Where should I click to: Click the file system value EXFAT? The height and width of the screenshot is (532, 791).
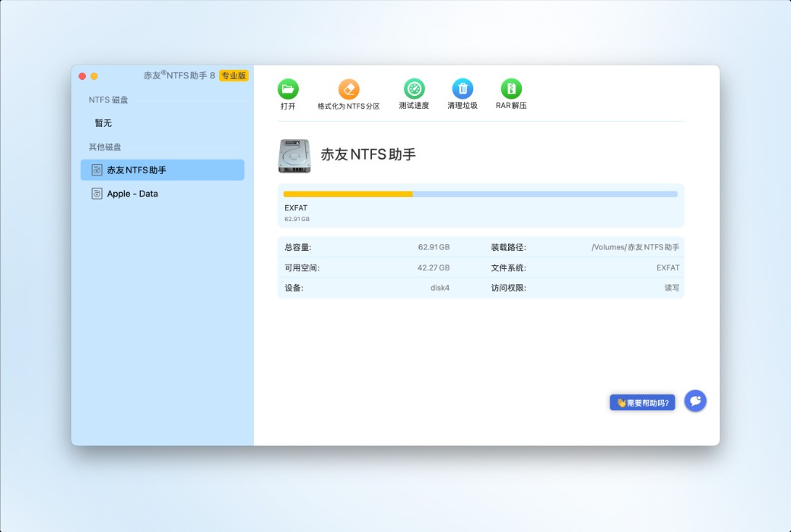668,268
